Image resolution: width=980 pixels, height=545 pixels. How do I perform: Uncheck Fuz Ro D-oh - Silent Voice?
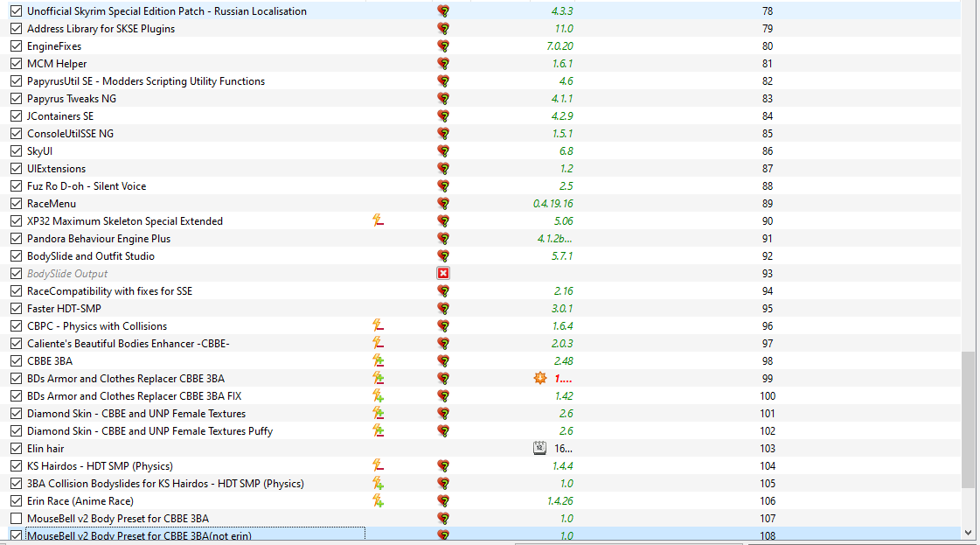17,185
